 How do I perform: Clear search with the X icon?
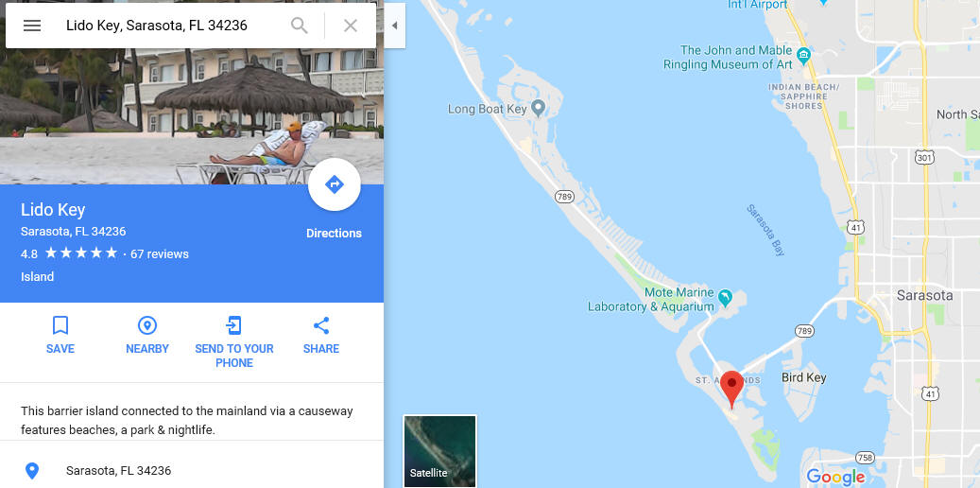click(x=351, y=26)
